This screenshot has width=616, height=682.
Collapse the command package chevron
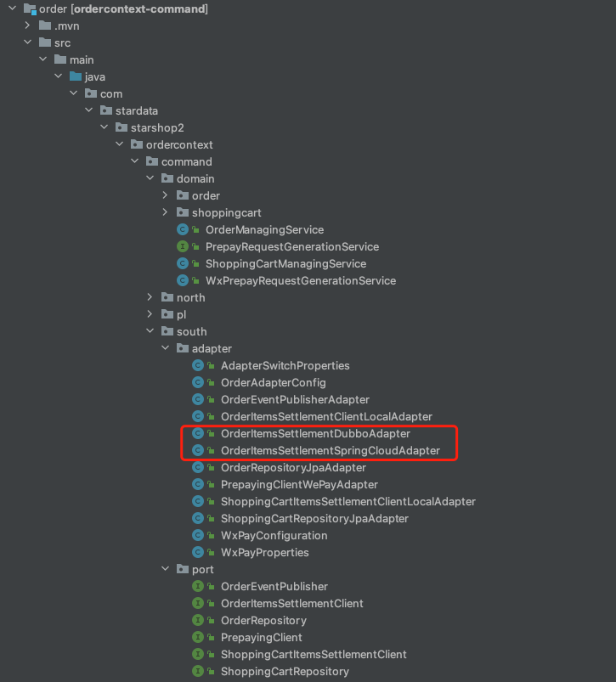point(135,161)
